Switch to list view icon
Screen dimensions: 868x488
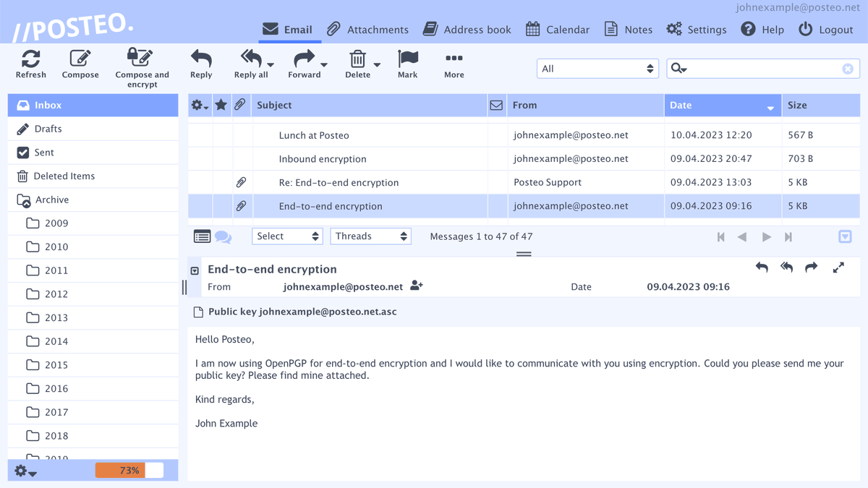coord(202,236)
